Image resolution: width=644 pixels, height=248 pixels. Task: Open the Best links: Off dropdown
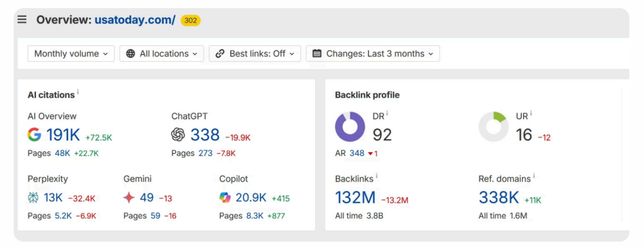255,54
